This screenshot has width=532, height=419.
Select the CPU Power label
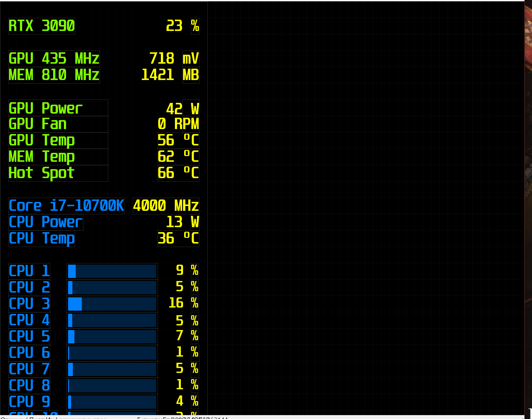46,222
